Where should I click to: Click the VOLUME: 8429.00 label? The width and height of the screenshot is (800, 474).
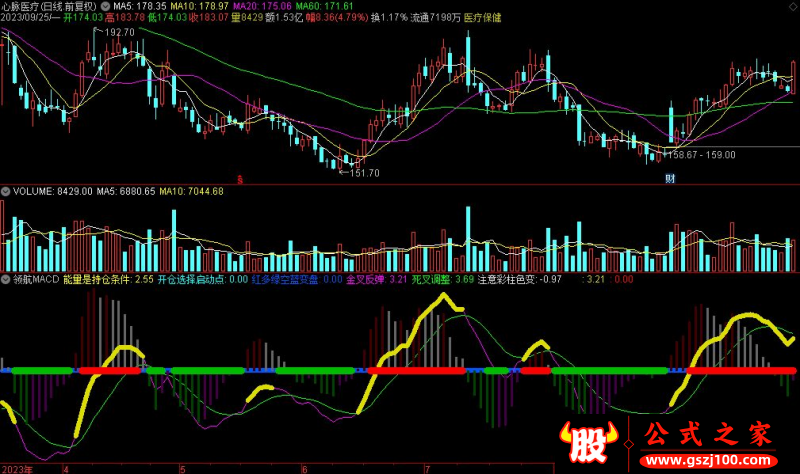click(53, 192)
